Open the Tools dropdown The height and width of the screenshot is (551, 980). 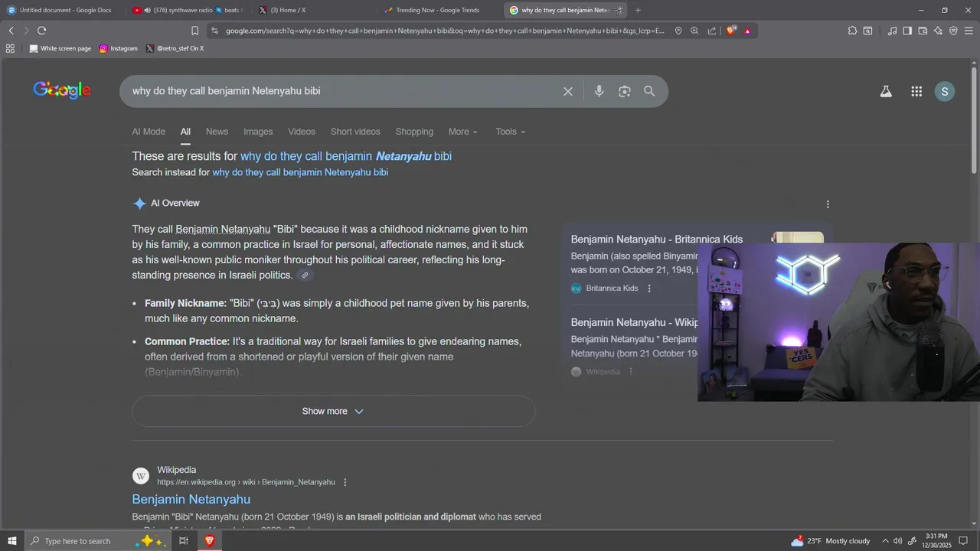pyautogui.click(x=511, y=132)
